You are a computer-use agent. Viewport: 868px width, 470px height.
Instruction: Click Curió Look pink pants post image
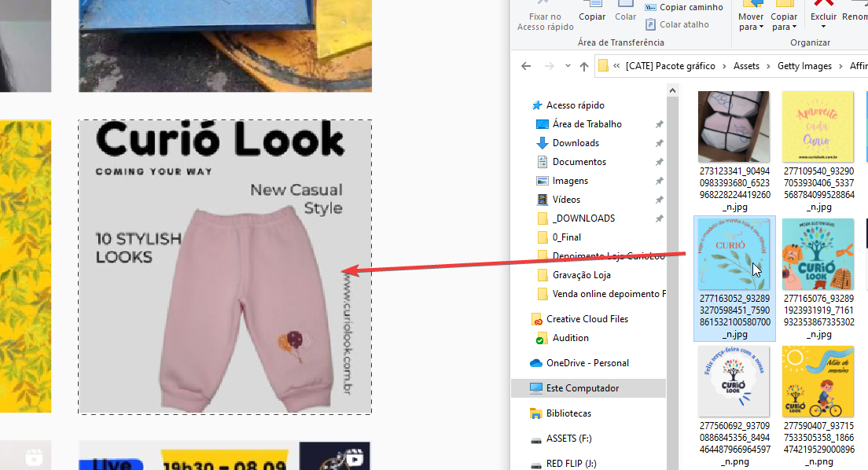pos(225,267)
